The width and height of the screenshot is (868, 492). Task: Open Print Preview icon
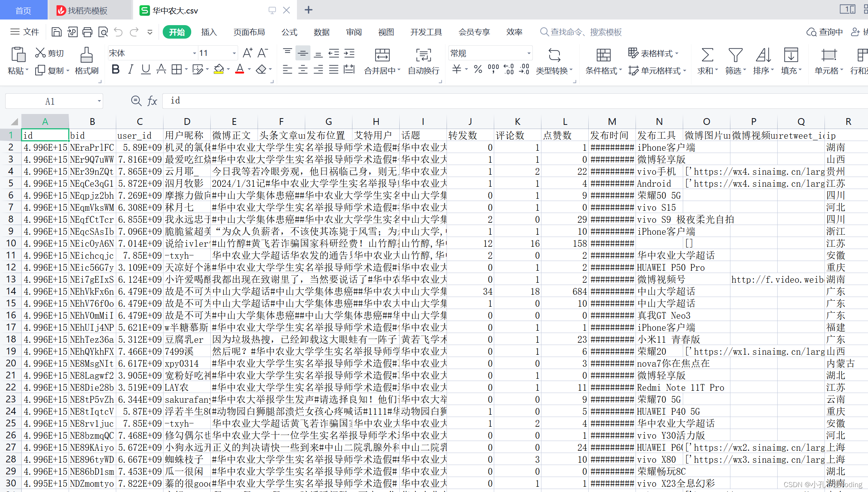pos(103,32)
